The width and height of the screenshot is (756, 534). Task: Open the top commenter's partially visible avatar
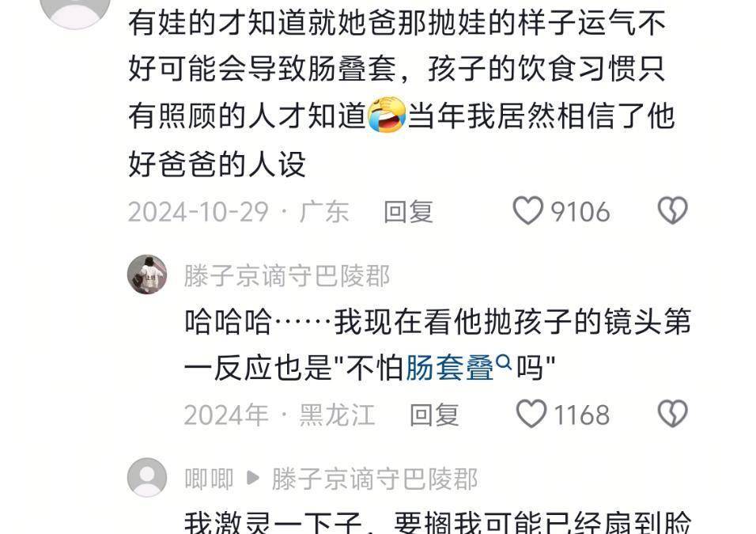pos(75,13)
